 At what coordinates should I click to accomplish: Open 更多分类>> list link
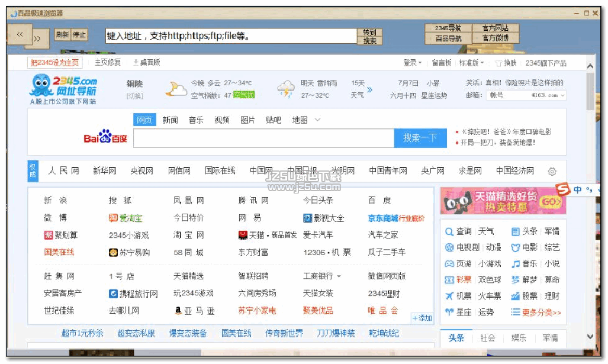[x=541, y=313]
